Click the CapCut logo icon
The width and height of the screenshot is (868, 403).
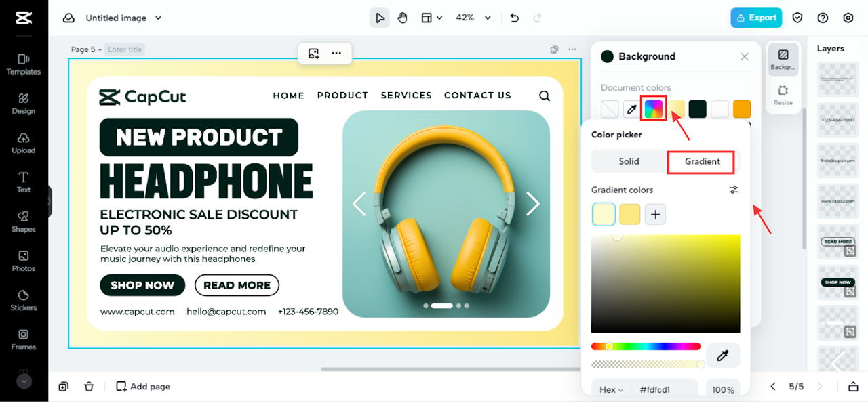coord(24,18)
